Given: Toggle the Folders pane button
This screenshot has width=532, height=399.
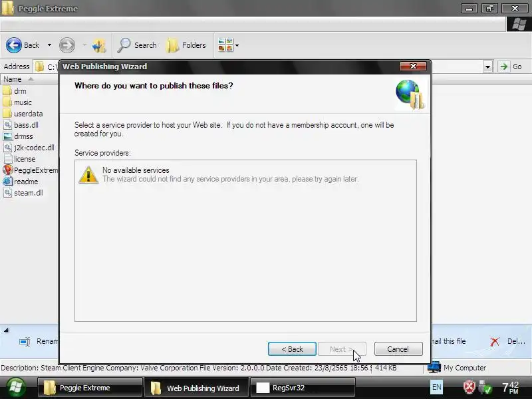Looking at the screenshot, I should 186,45.
